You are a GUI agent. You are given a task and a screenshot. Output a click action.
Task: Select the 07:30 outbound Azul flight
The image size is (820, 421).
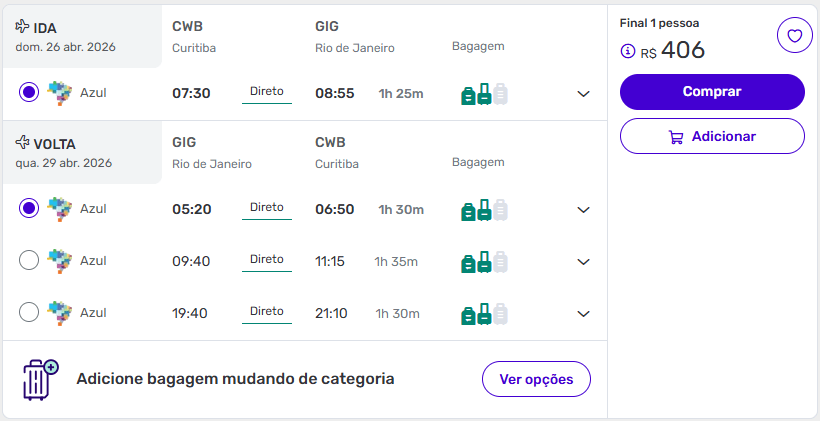[29, 93]
